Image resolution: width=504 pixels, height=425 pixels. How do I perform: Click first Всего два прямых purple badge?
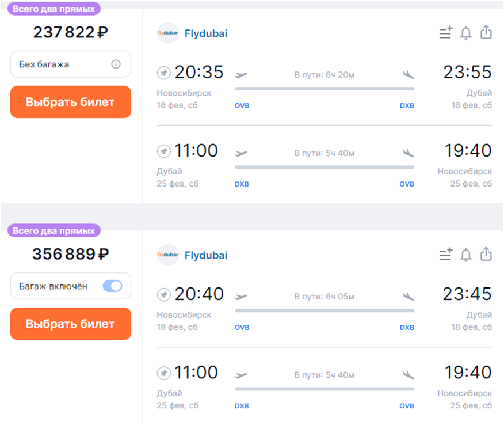(54, 9)
